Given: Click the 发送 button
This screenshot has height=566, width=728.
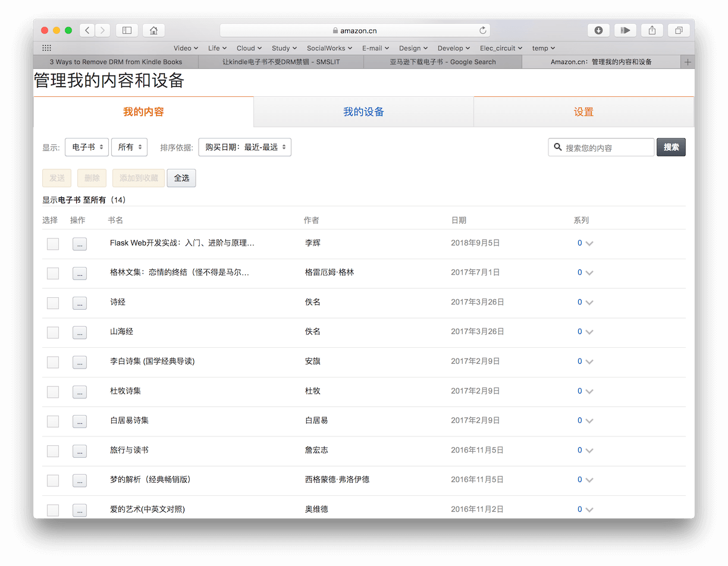Looking at the screenshot, I should (x=57, y=178).
